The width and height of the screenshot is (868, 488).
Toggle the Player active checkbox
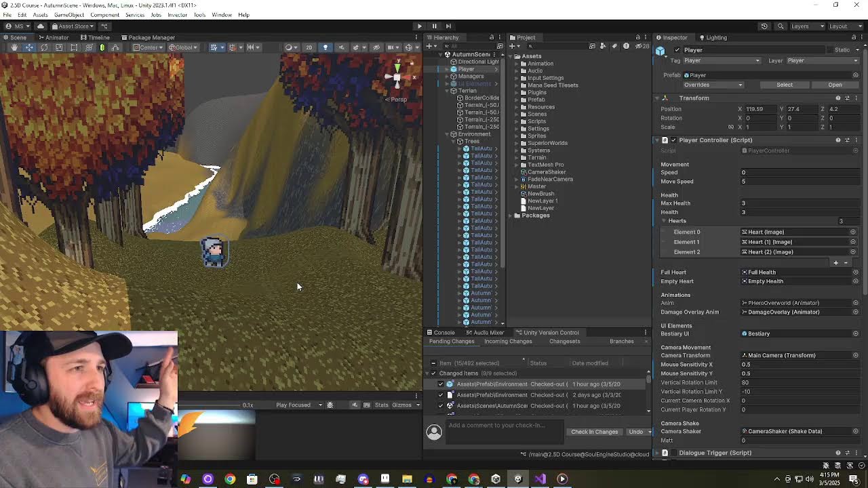pyautogui.click(x=677, y=50)
